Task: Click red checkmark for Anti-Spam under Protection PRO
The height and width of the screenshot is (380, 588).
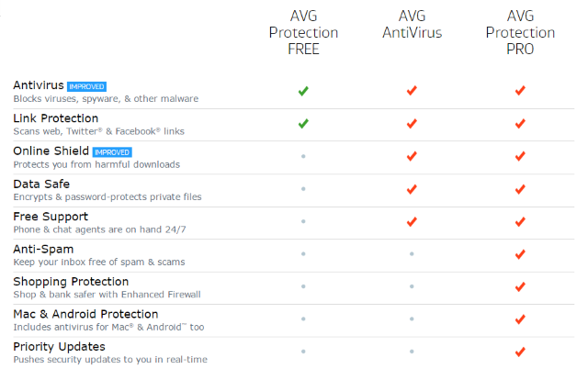Action: 520,254
